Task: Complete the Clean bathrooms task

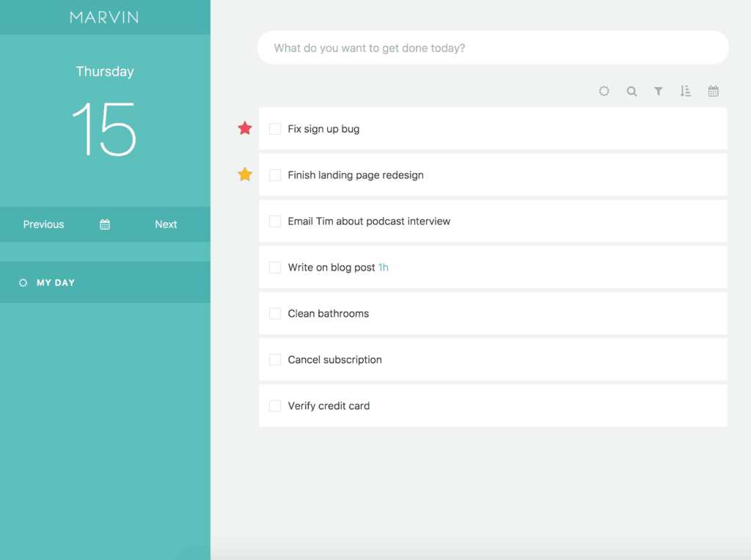Action: coord(275,314)
